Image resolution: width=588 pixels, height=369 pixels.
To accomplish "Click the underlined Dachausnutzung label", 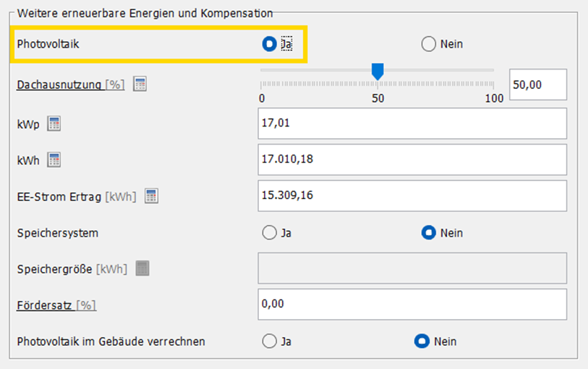I will tap(59, 85).
